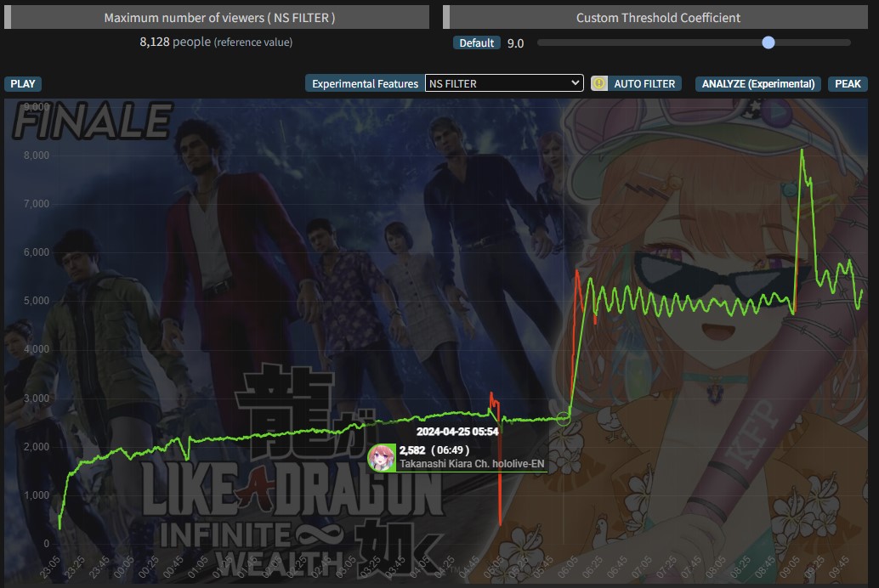Click the 2,582 viewer count in the tooltip

coord(412,450)
